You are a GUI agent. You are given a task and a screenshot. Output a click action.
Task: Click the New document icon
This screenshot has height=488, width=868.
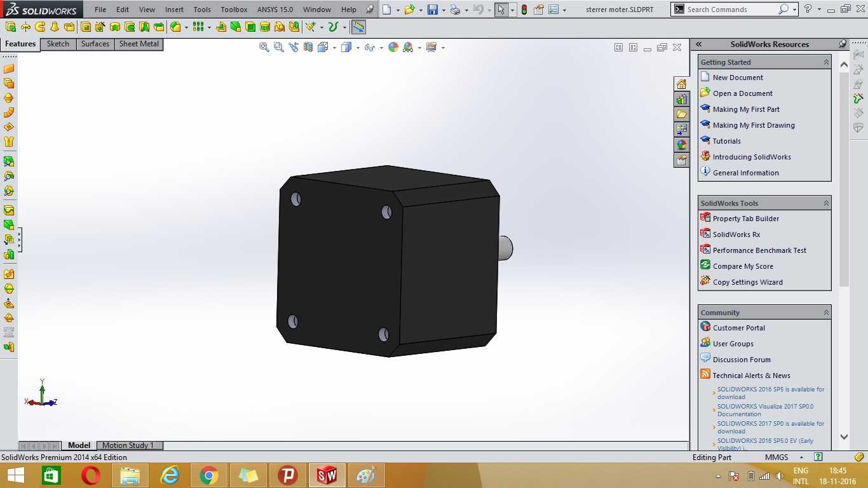[387, 10]
